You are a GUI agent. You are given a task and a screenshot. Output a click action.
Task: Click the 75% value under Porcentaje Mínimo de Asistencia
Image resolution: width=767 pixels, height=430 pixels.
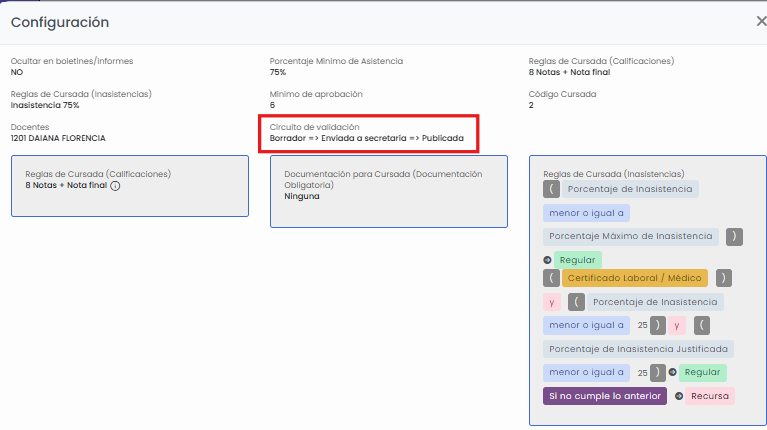coord(278,72)
